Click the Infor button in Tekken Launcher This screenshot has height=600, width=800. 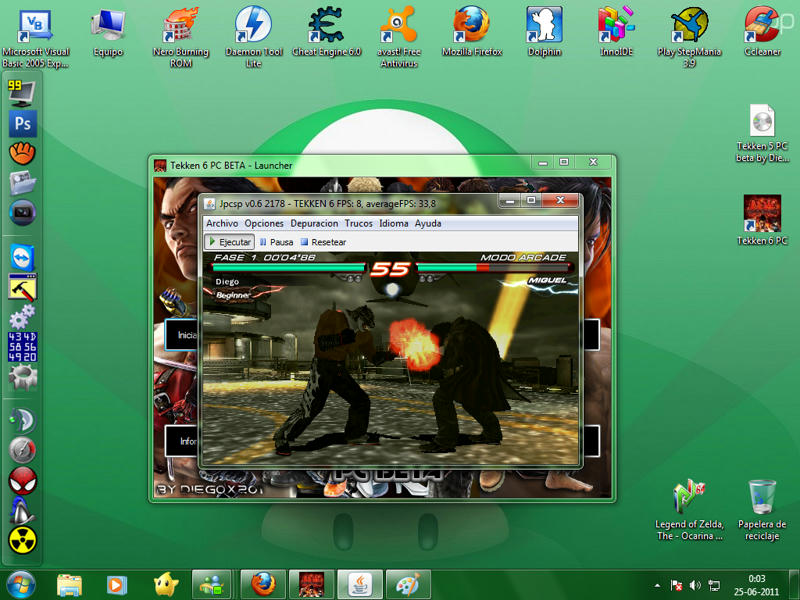point(182,441)
